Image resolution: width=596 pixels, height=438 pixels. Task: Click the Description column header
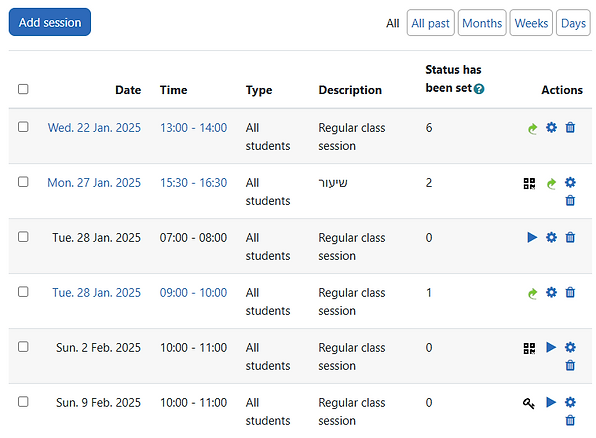[x=350, y=90]
